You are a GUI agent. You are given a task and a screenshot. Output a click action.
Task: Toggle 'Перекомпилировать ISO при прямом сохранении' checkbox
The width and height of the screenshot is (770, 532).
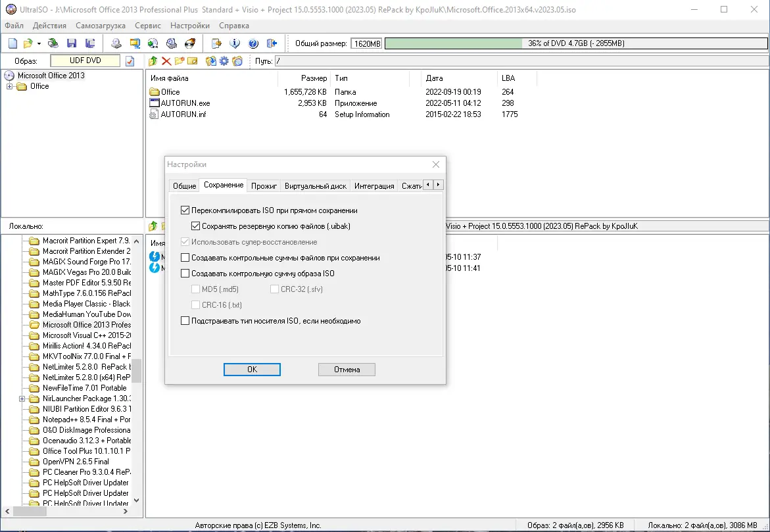(x=185, y=210)
